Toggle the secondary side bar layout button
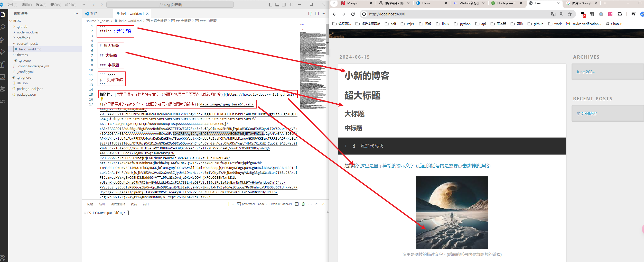The width and height of the screenshot is (644, 262). pos(284,5)
